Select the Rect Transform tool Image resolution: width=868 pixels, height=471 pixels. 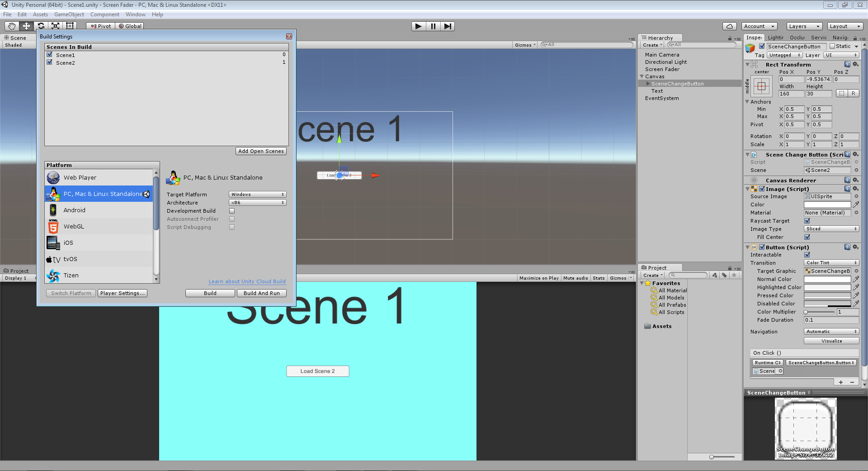[70, 26]
